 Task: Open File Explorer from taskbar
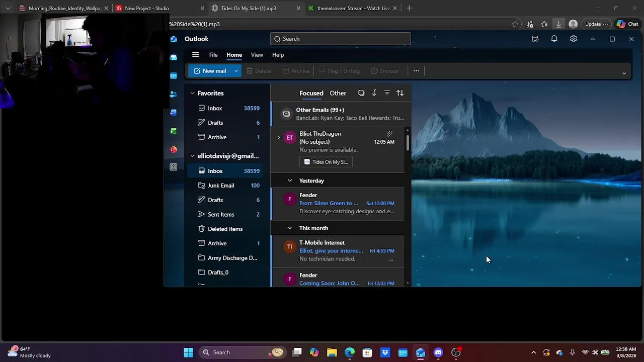point(332,352)
